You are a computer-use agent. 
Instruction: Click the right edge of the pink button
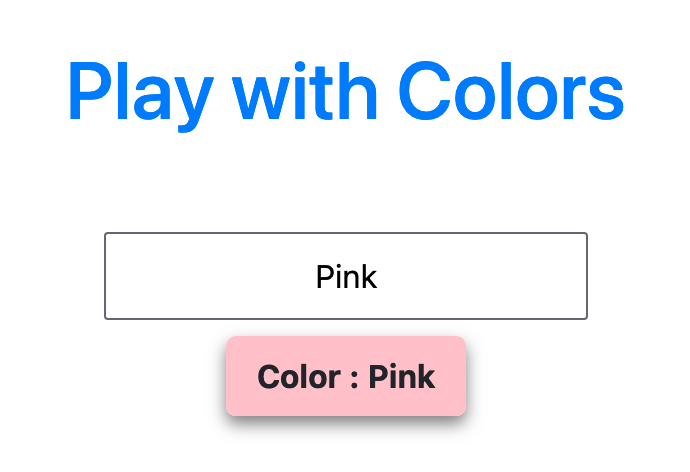coord(461,376)
